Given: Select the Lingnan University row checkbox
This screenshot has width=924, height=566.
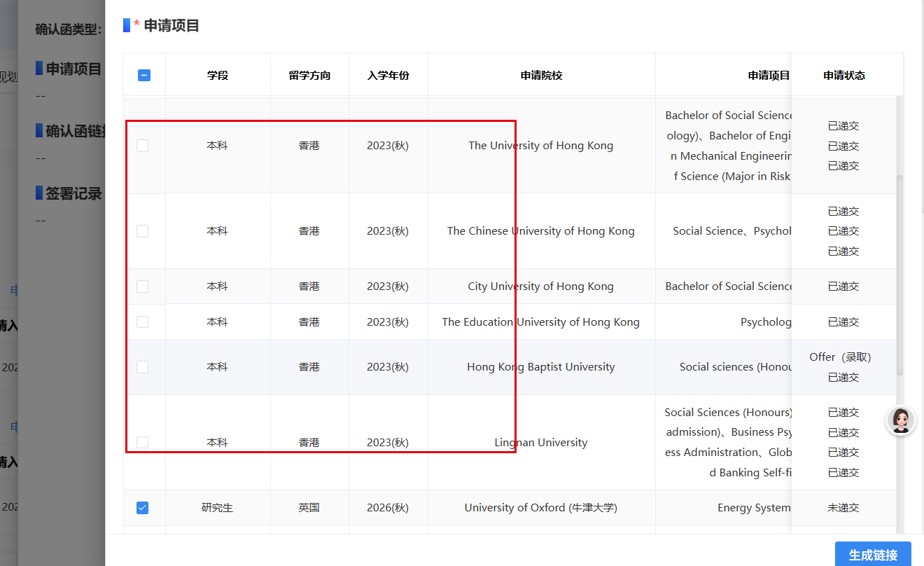Looking at the screenshot, I should click(143, 443).
